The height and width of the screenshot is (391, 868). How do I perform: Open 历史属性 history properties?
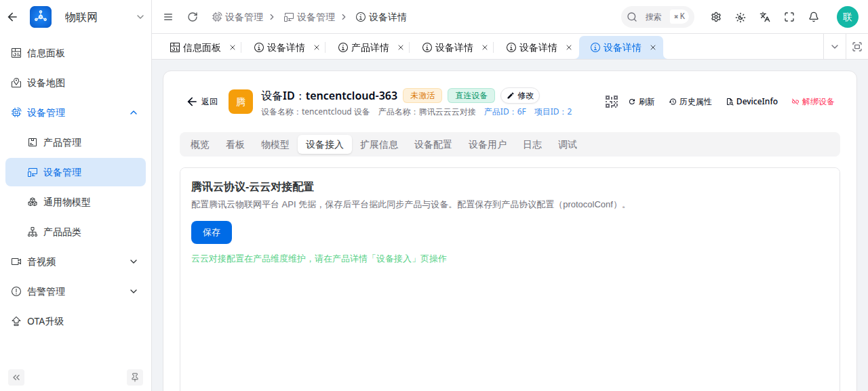690,102
